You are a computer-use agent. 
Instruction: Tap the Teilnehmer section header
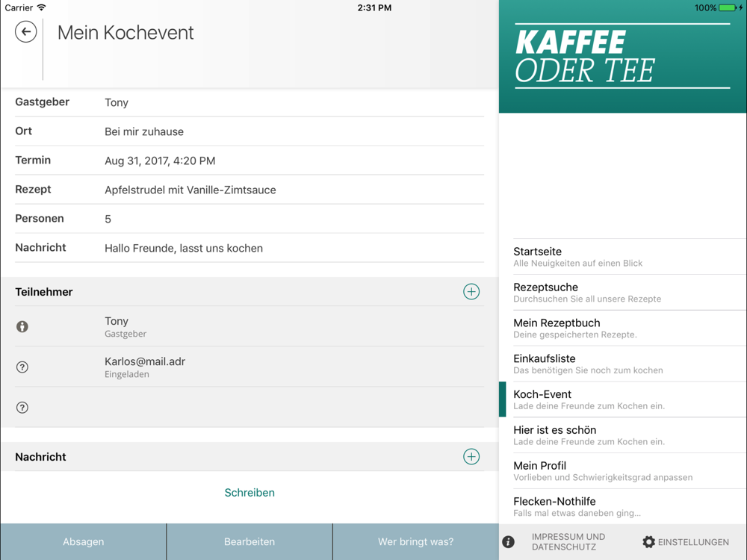pyautogui.click(x=44, y=292)
